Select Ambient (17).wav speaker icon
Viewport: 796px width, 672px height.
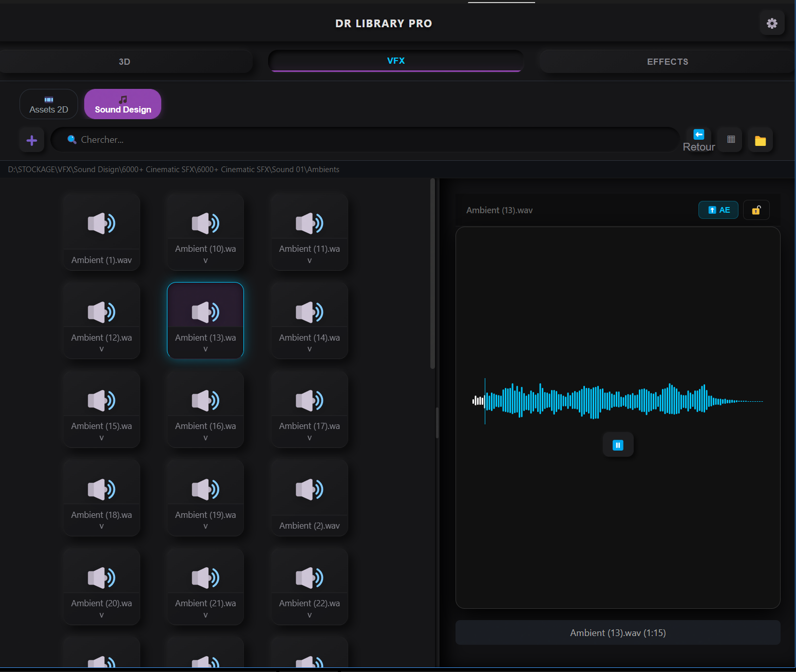[310, 400]
